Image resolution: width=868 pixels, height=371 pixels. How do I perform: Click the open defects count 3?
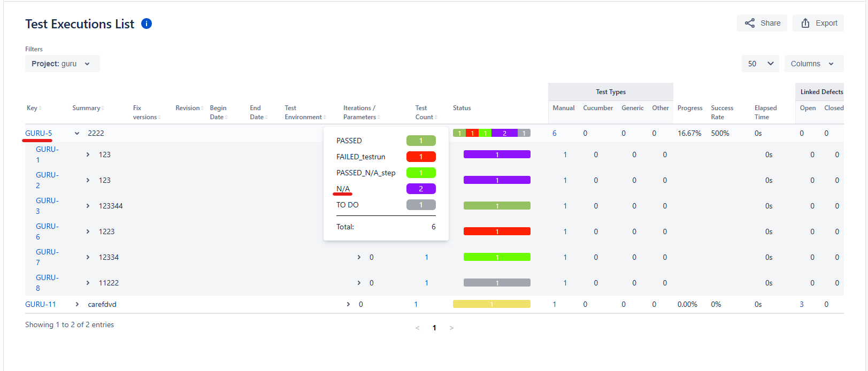[801, 304]
